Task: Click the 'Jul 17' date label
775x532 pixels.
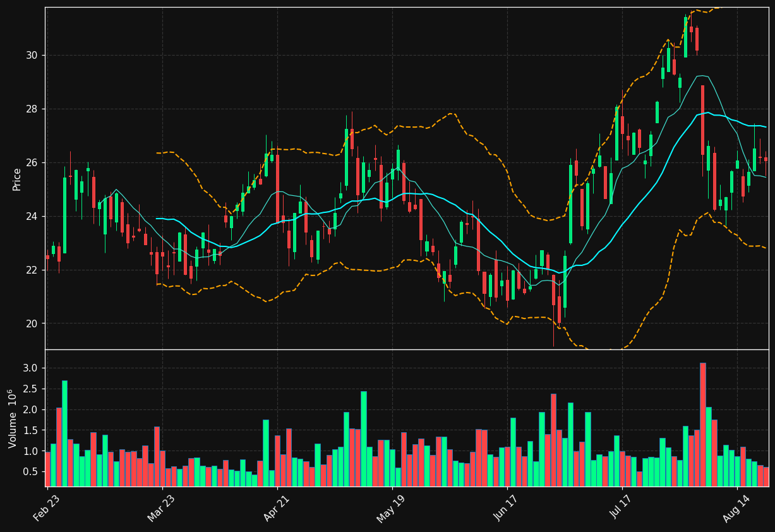Action: pos(622,506)
